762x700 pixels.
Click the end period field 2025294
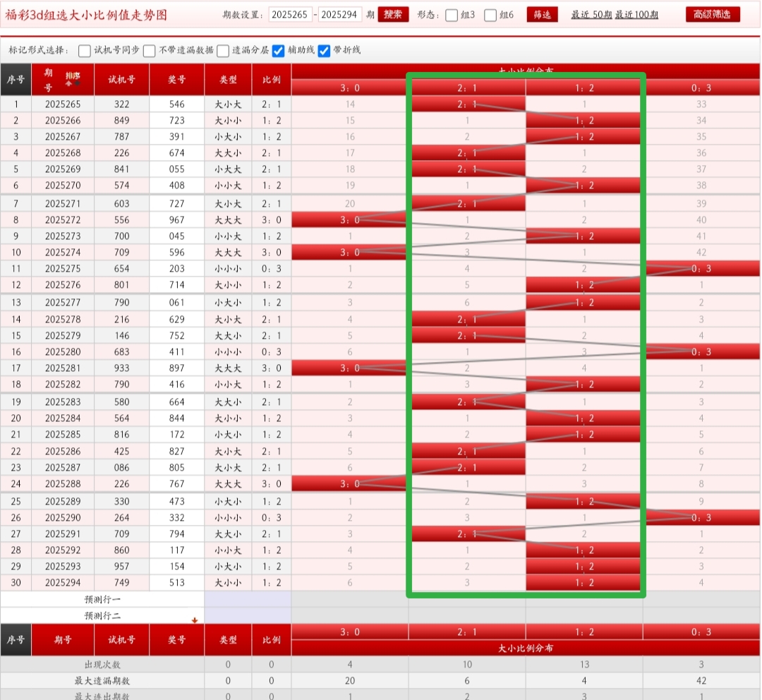pos(340,15)
